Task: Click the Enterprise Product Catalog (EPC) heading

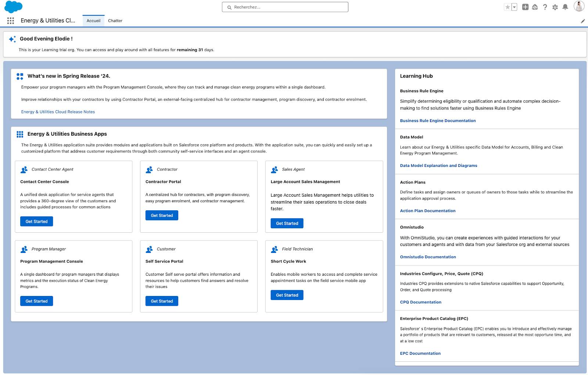Action: click(x=434, y=319)
